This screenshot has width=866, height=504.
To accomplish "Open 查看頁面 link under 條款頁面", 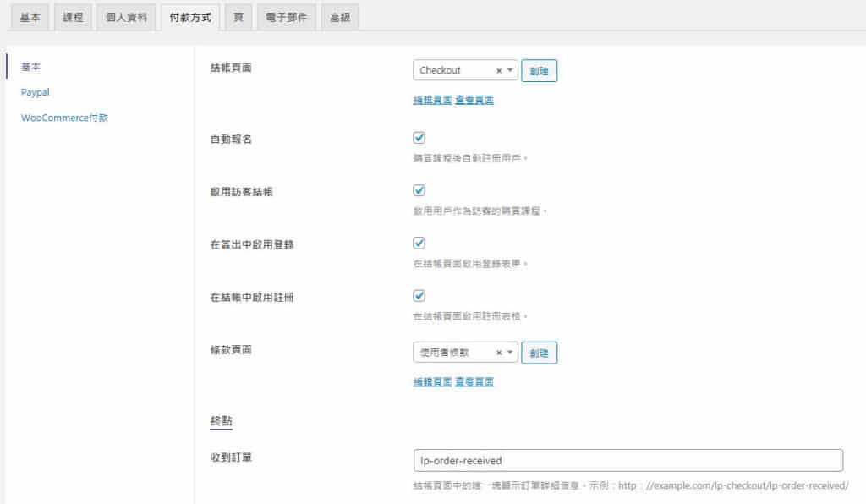I will point(474,381).
